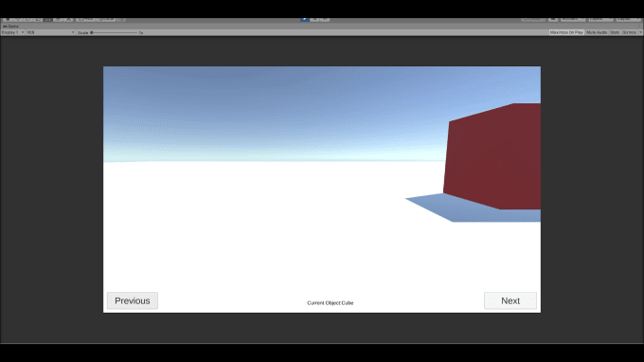Expand the Gizmos dropdown arrow
Screen dimensions: 644x362
pos(640,32)
